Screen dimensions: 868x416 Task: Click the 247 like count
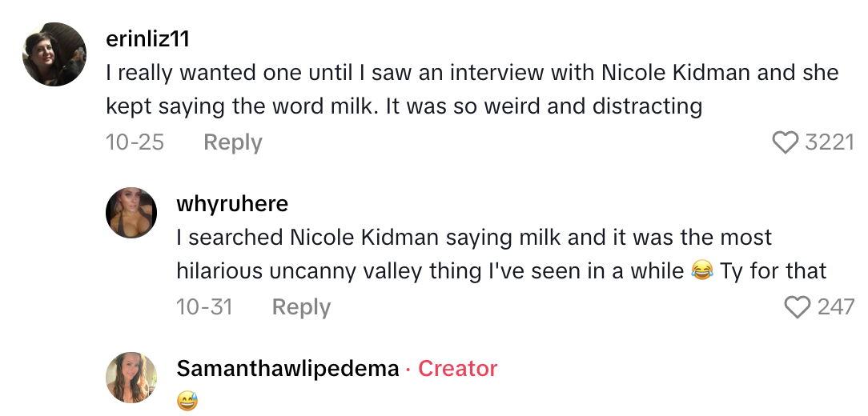[835, 307]
